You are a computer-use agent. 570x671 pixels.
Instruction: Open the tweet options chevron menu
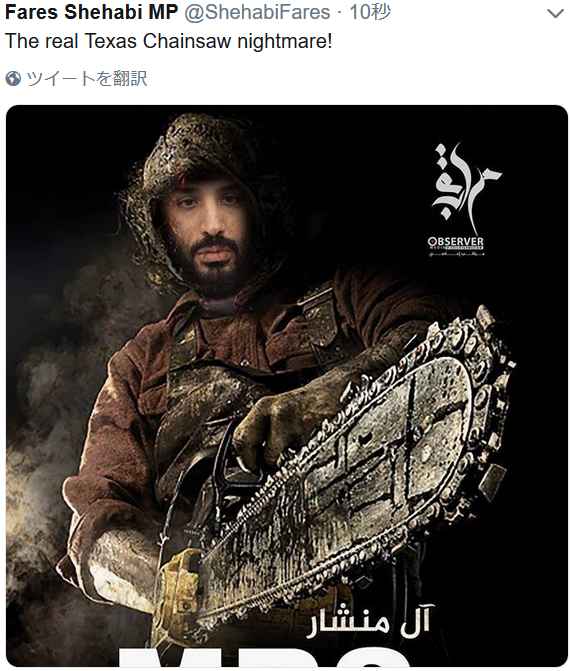[x=555, y=14]
